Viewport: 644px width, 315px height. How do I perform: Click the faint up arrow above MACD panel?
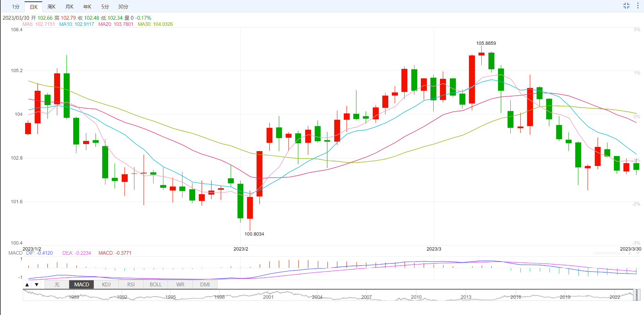(630, 253)
